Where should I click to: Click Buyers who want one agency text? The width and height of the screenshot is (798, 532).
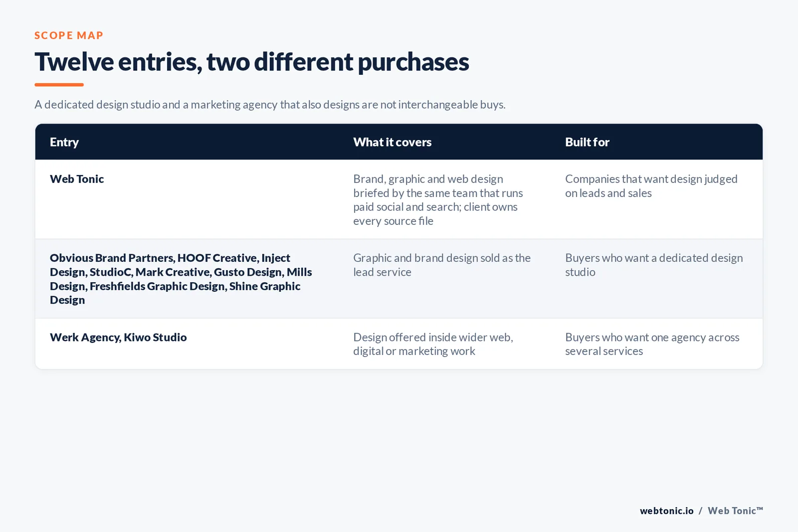pyautogui.click(x=652, y=344)
